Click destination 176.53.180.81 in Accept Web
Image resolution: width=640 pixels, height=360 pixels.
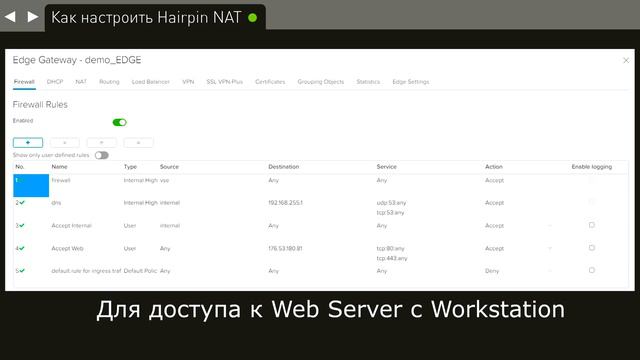pyautogui.click(x=285, y=248)
